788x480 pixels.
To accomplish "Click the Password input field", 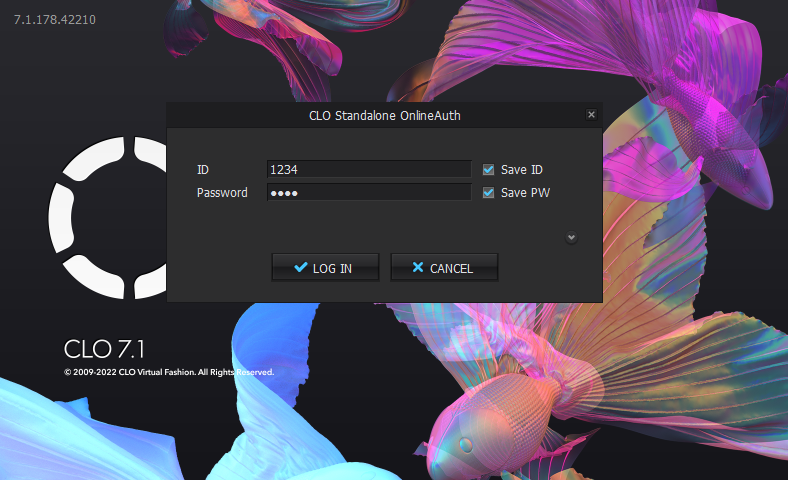I will point(369,193).
